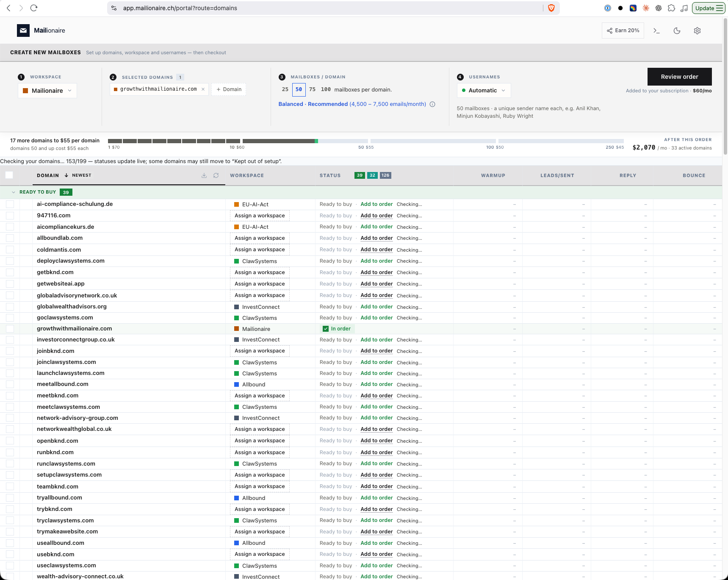Click the green 39 status badge

360,175
